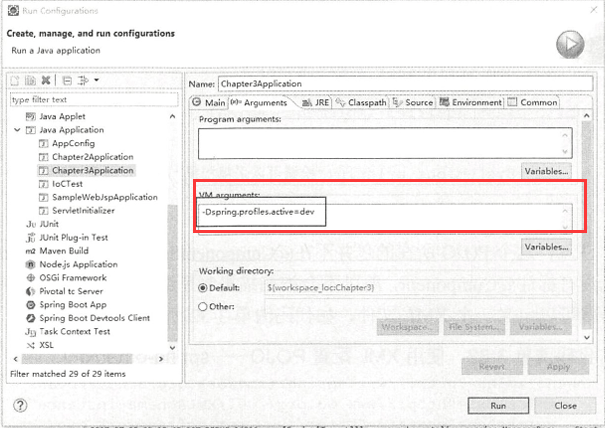Select the Other working directory radio

pyautogui.click(x=204, y=306)
